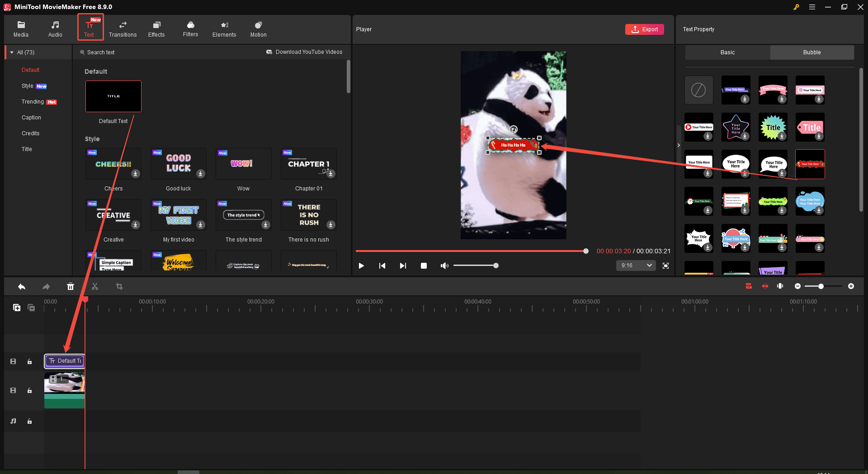This screenshot has width=868, height=474.
Task: Split clip with scissors tool
Action: click(x=94, y=286)
